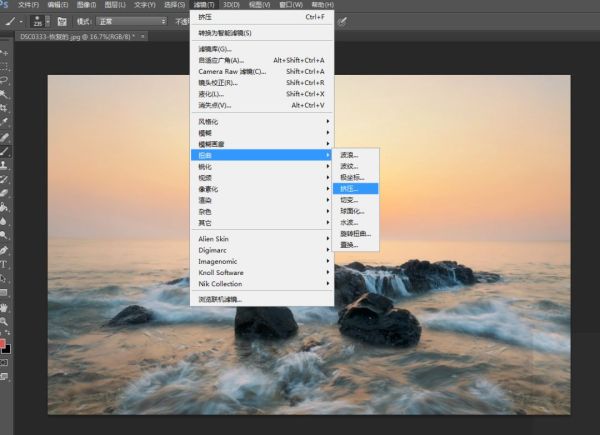Click 转换为智能滤镜(S) convert for smart filters
600x435 pixels.
tap(262, 33)
